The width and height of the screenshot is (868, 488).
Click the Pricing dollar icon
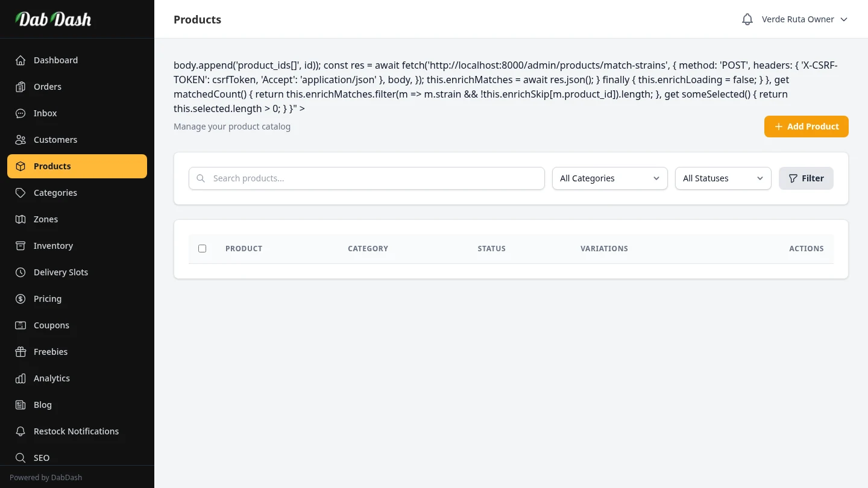click(x=20, y=299)
